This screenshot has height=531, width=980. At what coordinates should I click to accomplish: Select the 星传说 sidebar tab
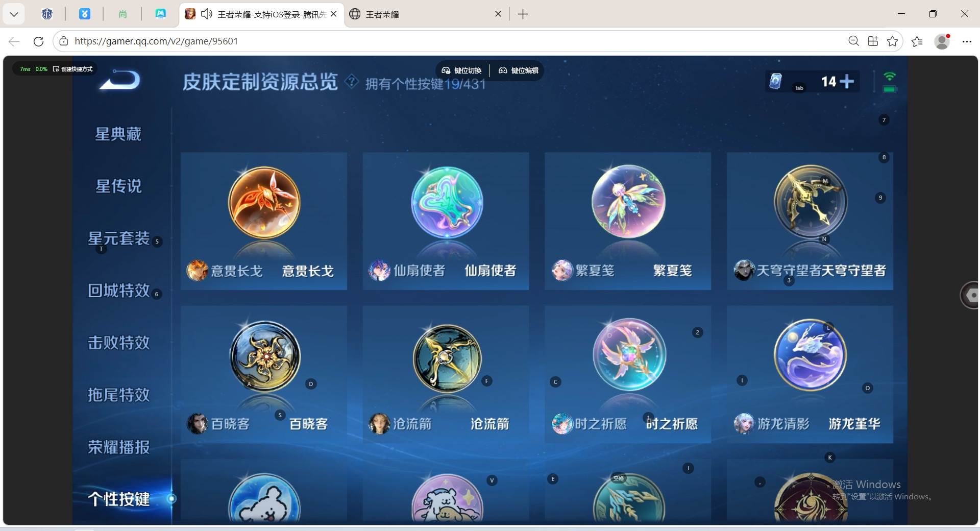coord(118,186)
